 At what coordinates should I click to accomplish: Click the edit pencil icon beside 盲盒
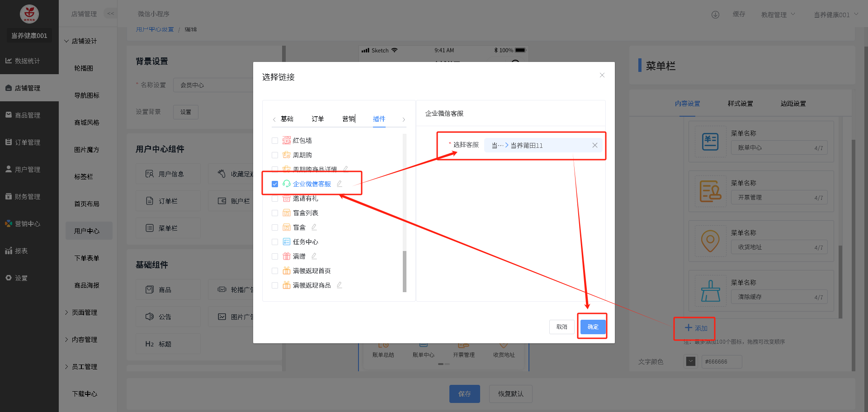pyautogui.click(x=314, y=227)
